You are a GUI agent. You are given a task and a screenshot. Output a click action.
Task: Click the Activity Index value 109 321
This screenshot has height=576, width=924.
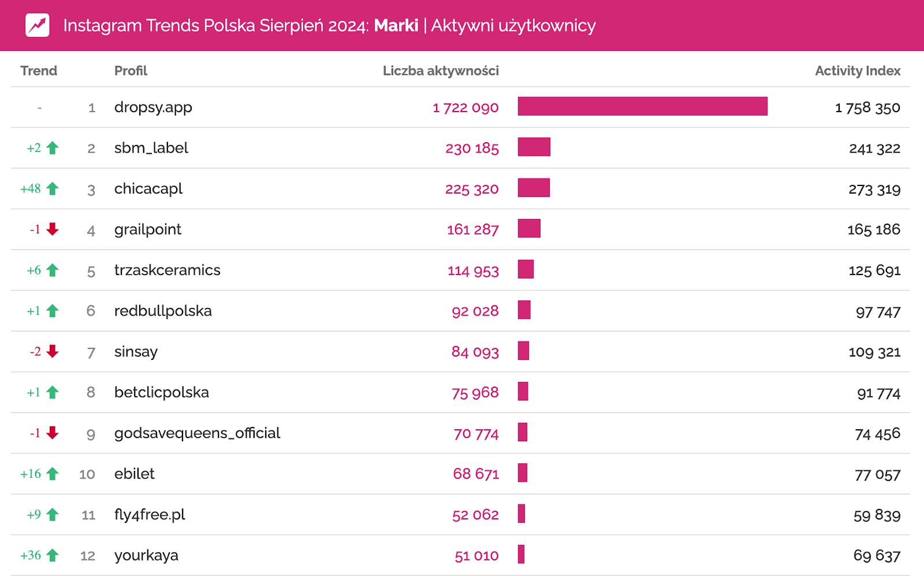point(874,352)
